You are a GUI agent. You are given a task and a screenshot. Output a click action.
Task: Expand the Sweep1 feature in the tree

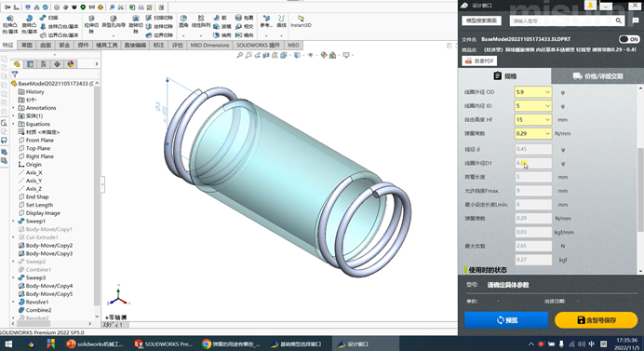13,222
